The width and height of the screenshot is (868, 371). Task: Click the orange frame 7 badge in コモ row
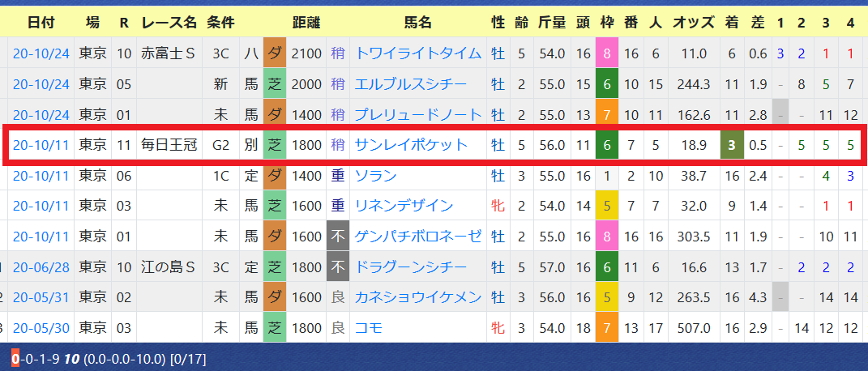(x=607, y=328)
